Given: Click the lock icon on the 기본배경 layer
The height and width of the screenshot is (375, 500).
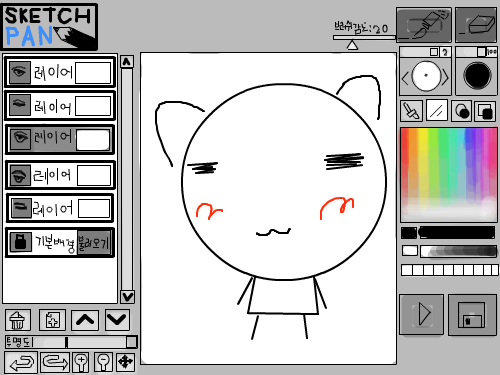Looking at the screenshot, I should coord(20,242).
